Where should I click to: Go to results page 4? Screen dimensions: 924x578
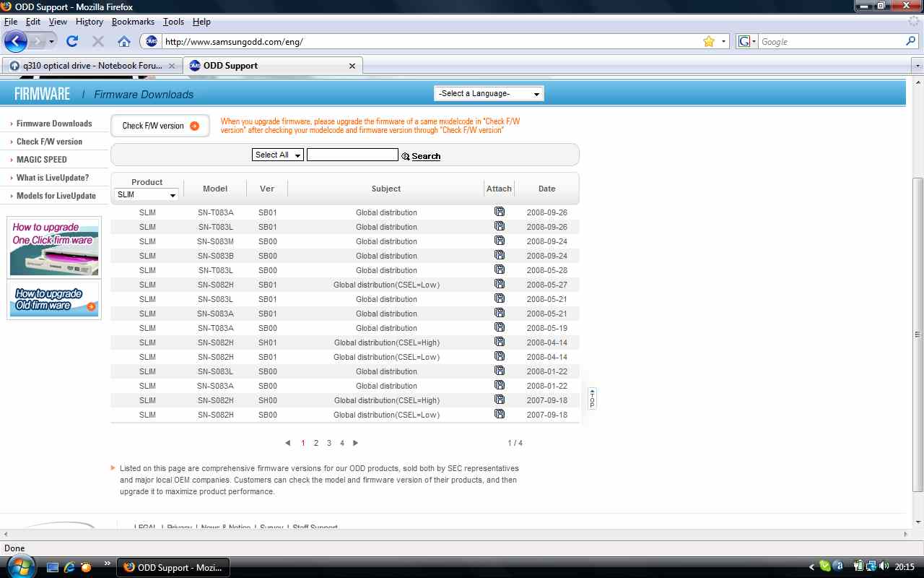(342, 443)
